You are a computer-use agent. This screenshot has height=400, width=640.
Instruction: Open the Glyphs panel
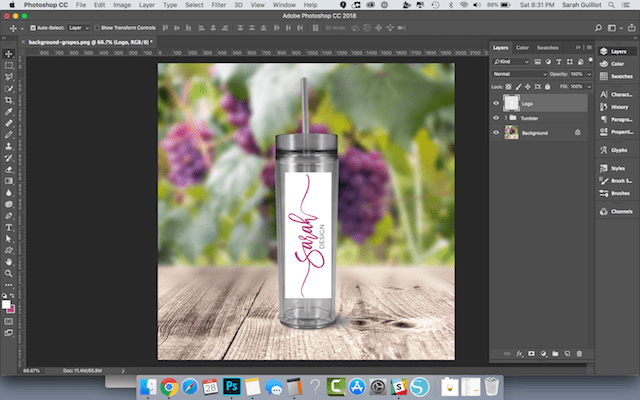[x=620, y=151]
